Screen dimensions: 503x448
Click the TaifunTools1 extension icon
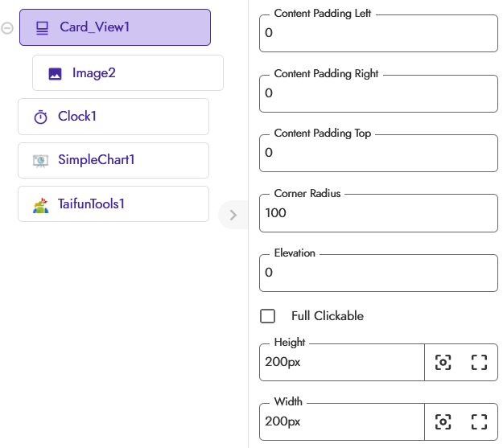(x=41, y=205)
